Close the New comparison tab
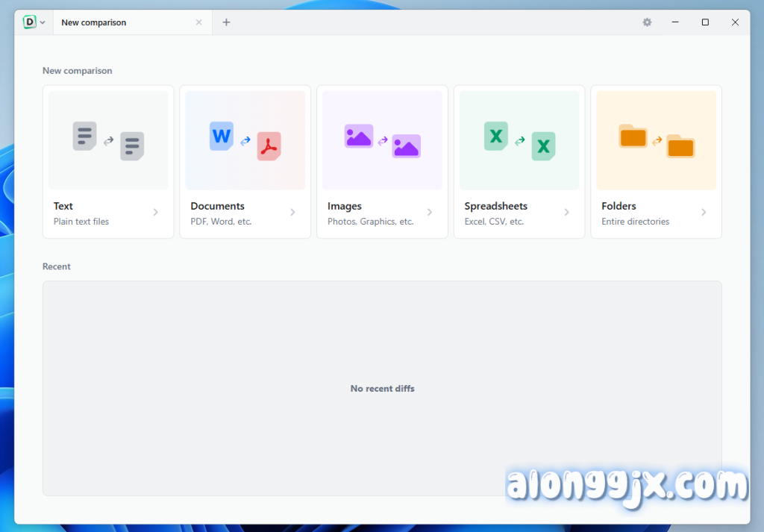 (x=198, y=22)
